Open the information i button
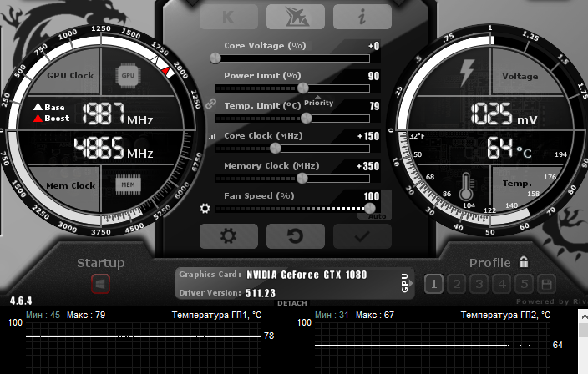588x374 pixels. [362, 17]
